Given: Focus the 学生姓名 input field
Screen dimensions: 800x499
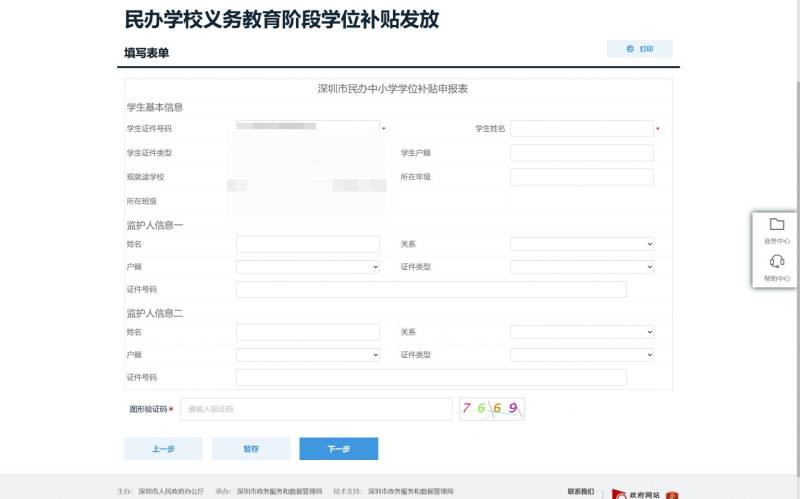Looking at the screenshot, I should click(x=581, y=129).
